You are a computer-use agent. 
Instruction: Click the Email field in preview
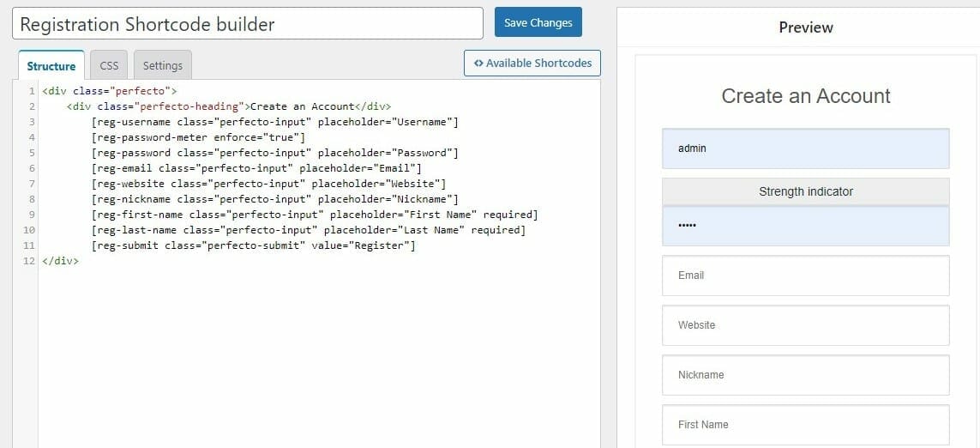coord(806,275)
